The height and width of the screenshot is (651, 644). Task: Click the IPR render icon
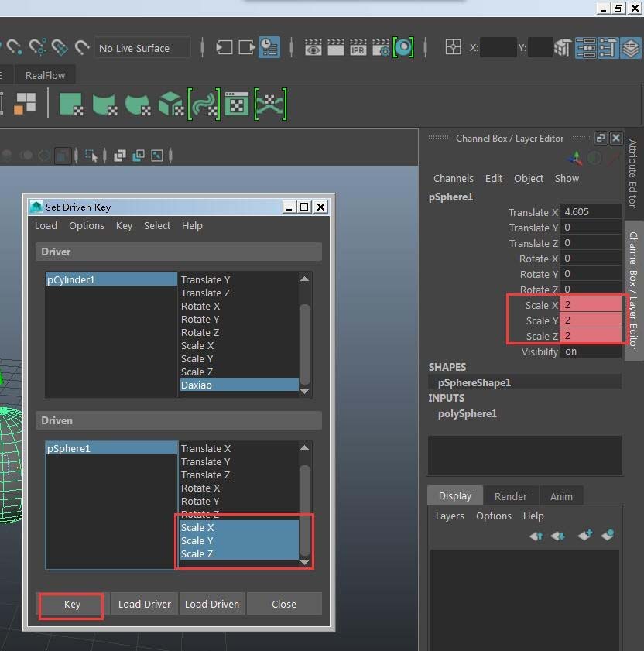point(358,47)
